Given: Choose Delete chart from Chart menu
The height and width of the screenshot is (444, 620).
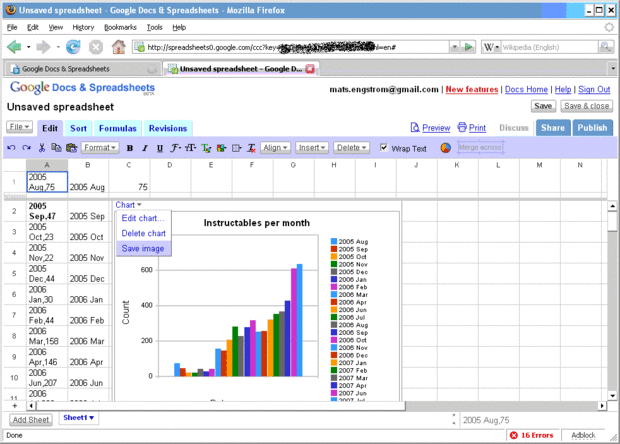Looking at the screenshot, I should tap(144, 233).
